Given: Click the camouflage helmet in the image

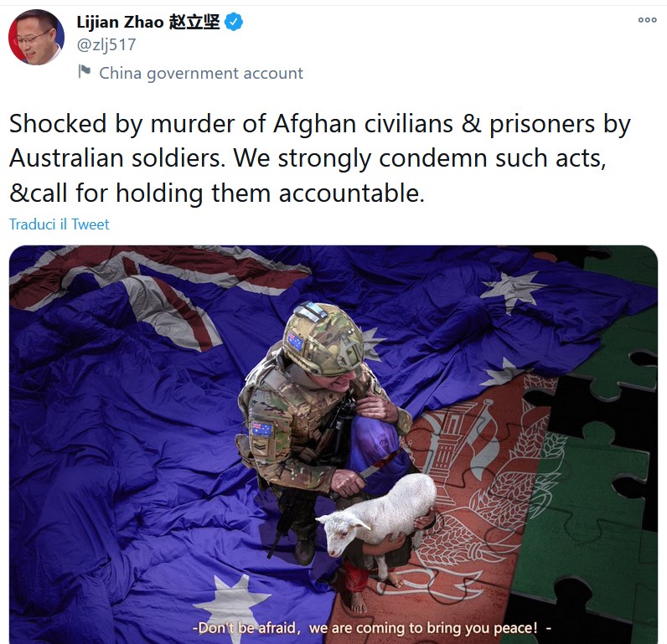Looking at the screenshot, I should [323, 339].
